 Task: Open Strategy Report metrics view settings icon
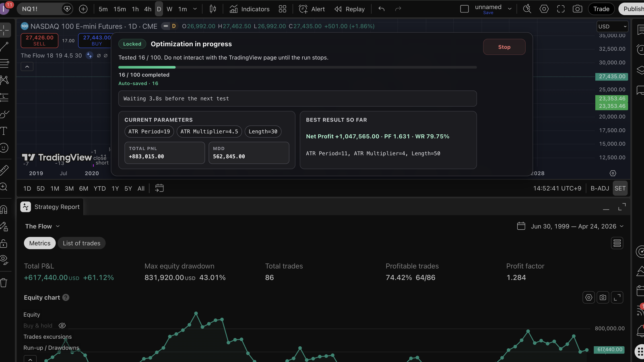(617, 243)
